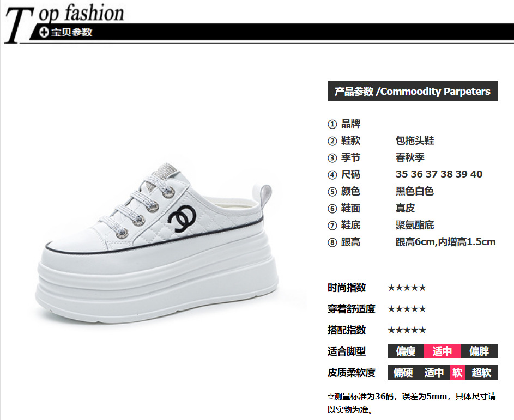Click the circled number 2 icon for 鞋款
This screenshot has height=420, width=514.
point(332,141)
